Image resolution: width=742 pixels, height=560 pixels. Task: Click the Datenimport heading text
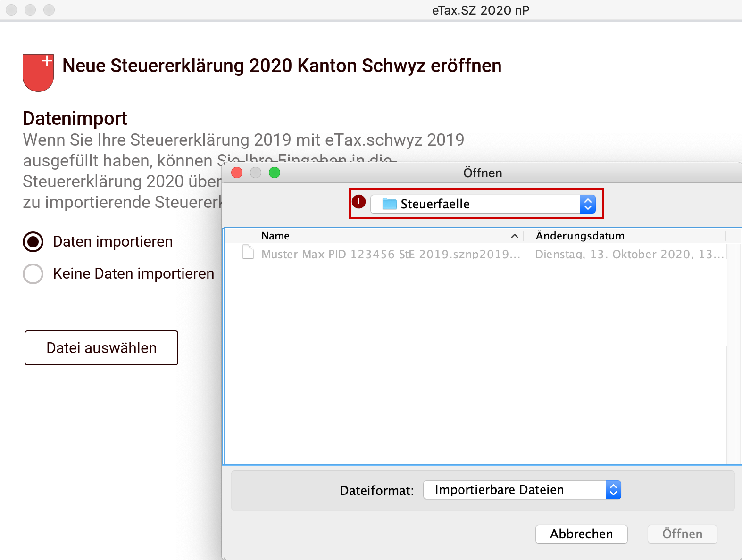click(75, 118)
